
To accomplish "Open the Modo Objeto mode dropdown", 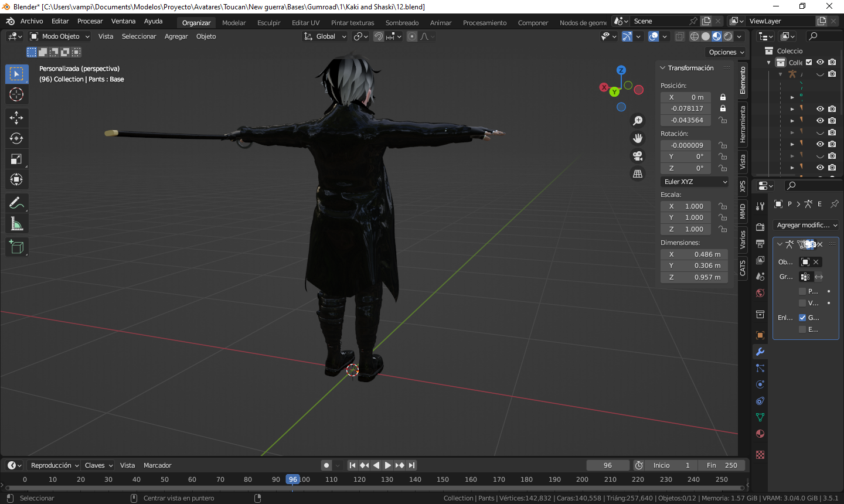I will [60, 36].
